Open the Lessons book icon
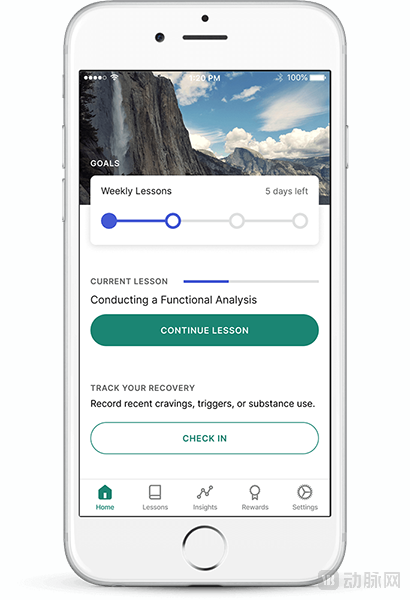 coord(155,492)
